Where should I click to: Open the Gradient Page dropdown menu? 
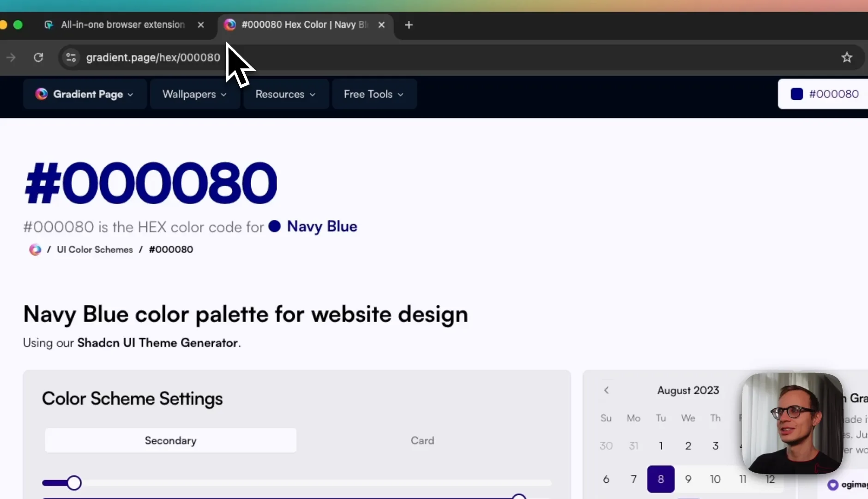[x=84, y=94]
